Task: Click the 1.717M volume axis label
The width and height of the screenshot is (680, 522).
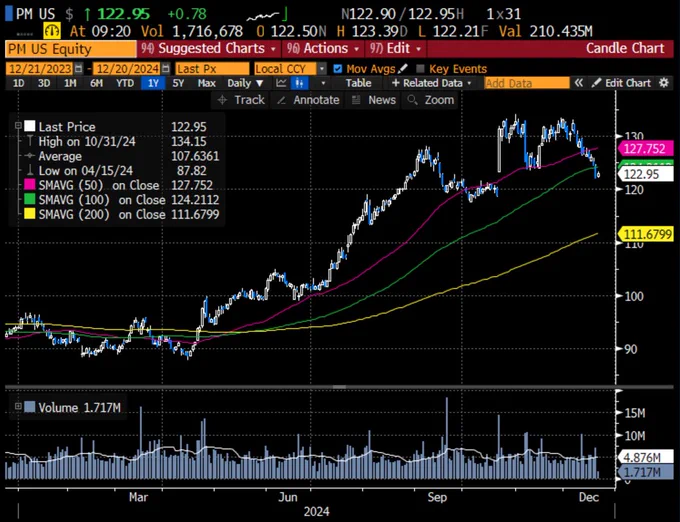Action: click(x=646, y=472)
